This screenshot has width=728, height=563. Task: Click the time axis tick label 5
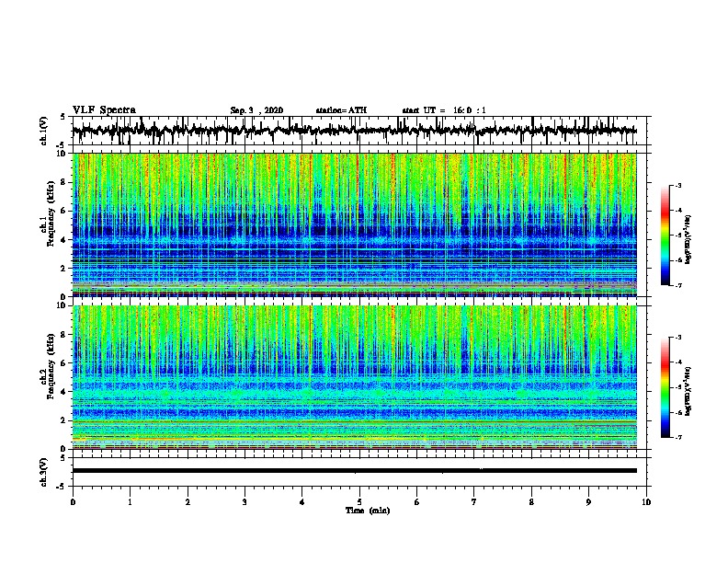click(x=359, y=502)
